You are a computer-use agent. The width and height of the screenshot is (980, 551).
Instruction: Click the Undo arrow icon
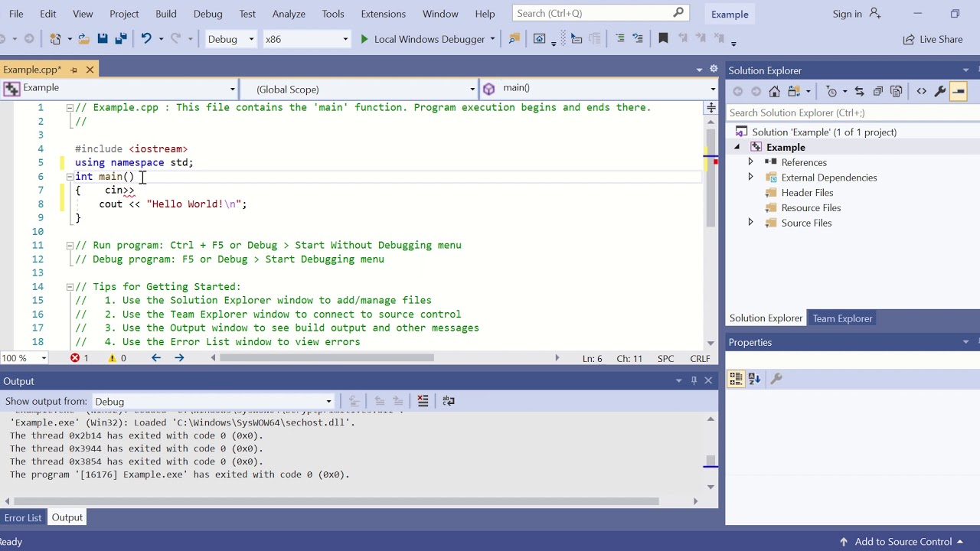click(x=146, y=39)
